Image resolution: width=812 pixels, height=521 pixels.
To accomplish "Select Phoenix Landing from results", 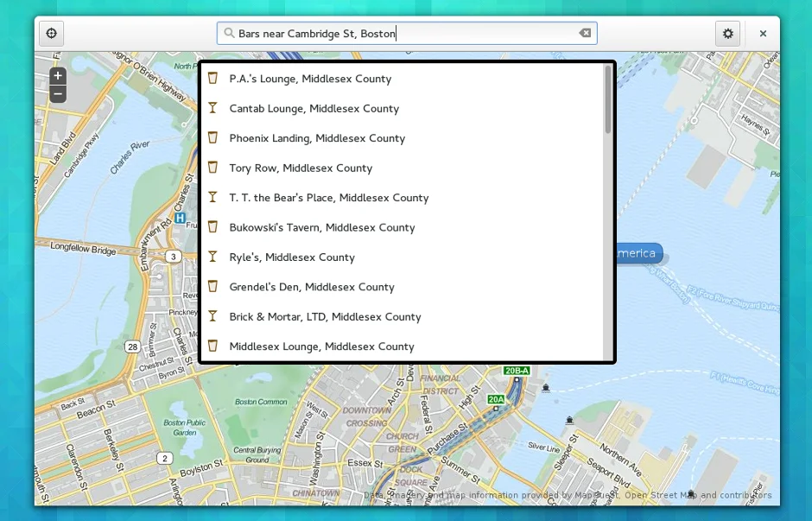I will pyautogui.click(x=317, y=138).
